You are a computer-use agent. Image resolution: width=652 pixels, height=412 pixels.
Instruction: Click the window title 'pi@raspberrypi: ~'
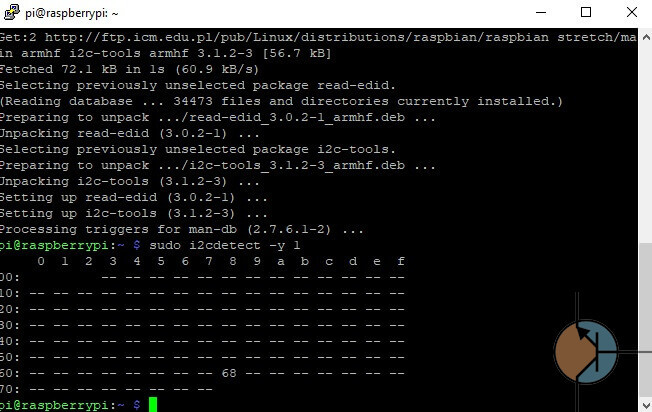[x=72, y=13]
